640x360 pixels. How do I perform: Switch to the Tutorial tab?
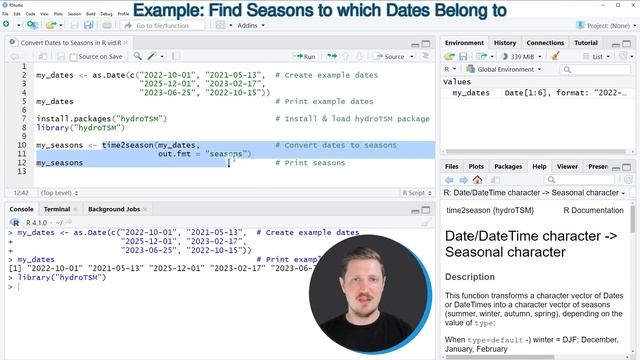point(586,42)
